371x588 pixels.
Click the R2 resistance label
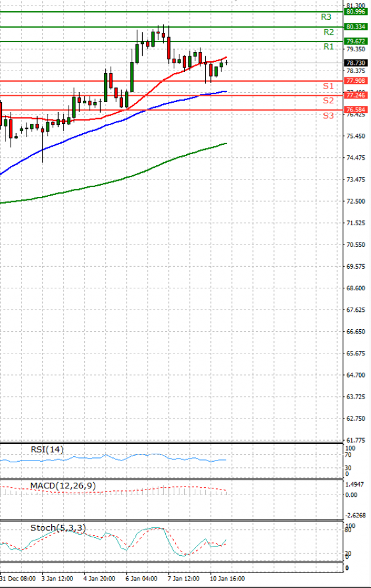[x=329, y=32]
